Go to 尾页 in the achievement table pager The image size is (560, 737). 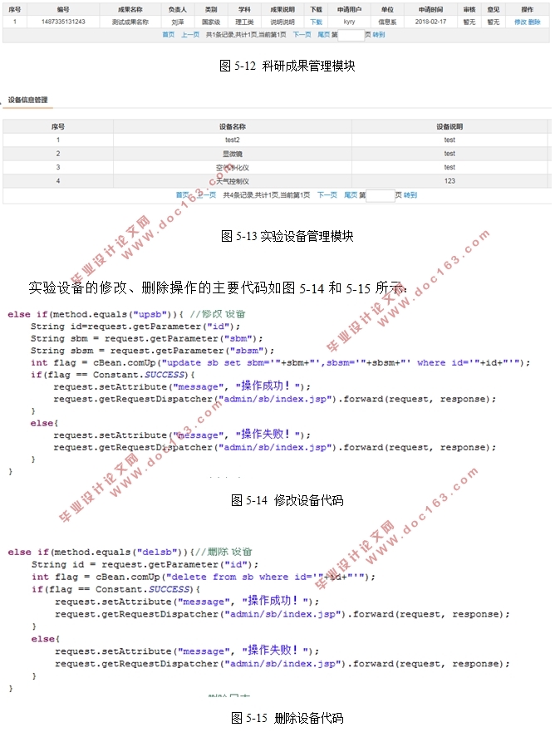[x=323, y=35]
